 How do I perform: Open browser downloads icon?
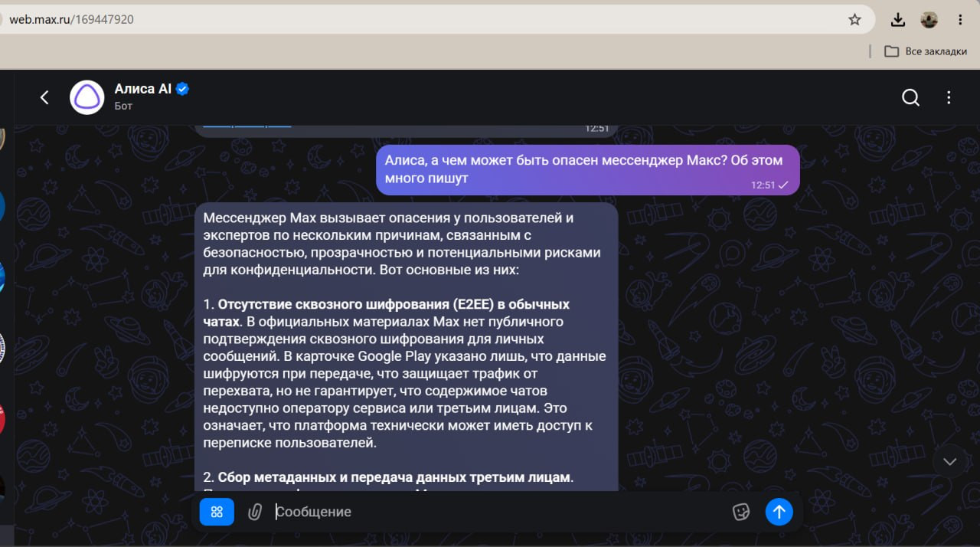click(x=898, y=20)
